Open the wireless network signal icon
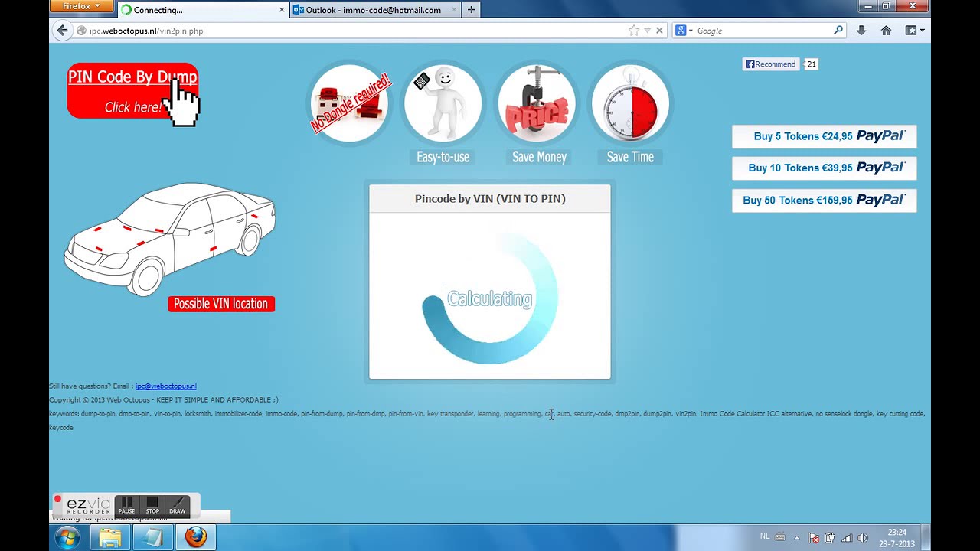This screenshot has height=551, width=980. 847,537
